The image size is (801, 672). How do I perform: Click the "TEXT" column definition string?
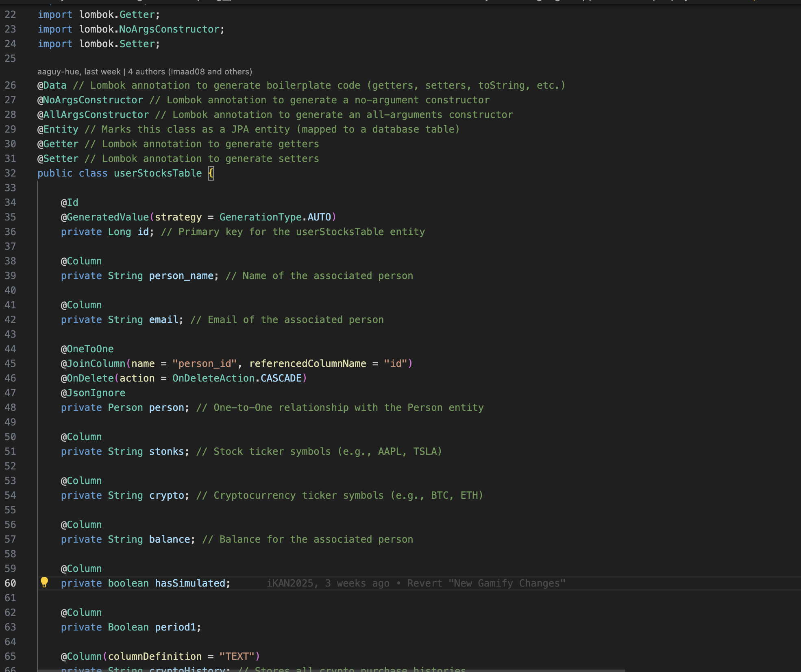(237, 657)
